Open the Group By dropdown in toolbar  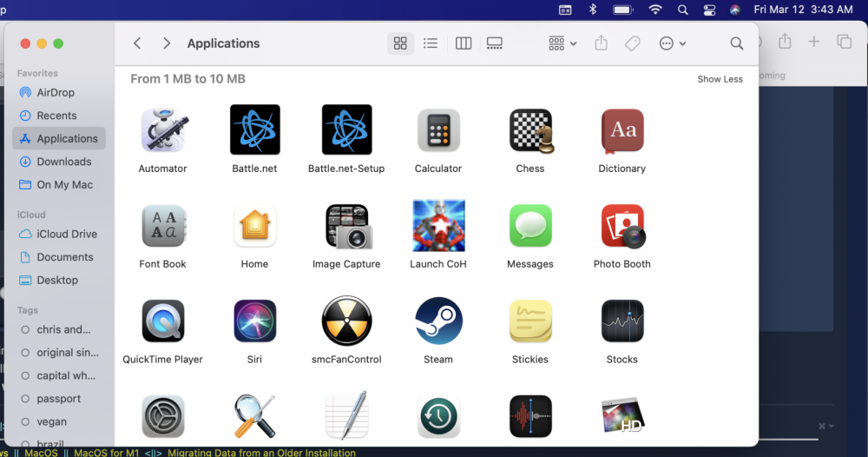tap(562, 43)
